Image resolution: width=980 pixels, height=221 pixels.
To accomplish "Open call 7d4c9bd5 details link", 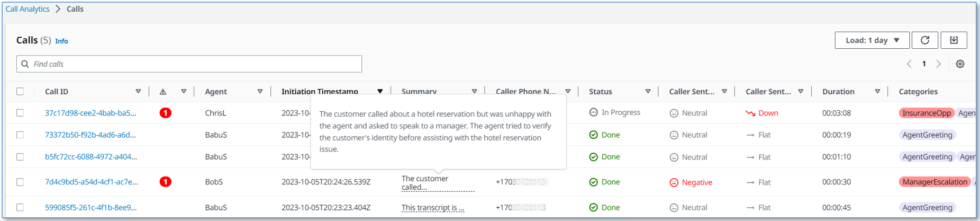I will 91,182.
